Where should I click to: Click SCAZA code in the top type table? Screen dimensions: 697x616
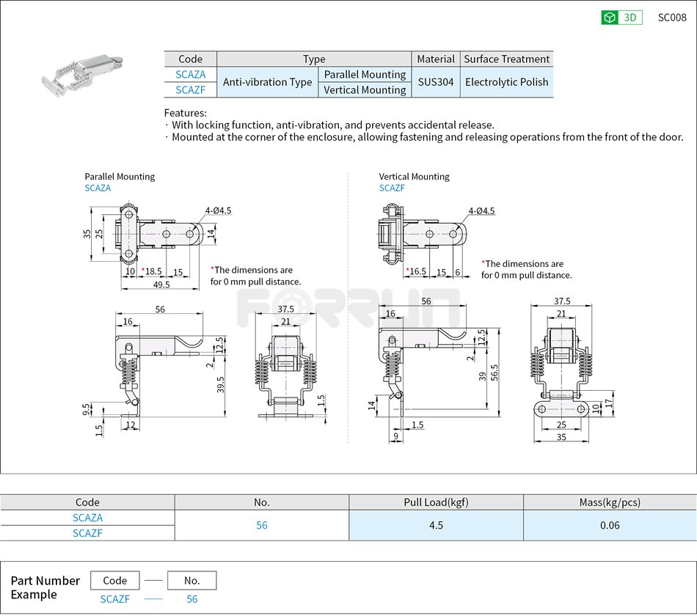click(191, 75)
